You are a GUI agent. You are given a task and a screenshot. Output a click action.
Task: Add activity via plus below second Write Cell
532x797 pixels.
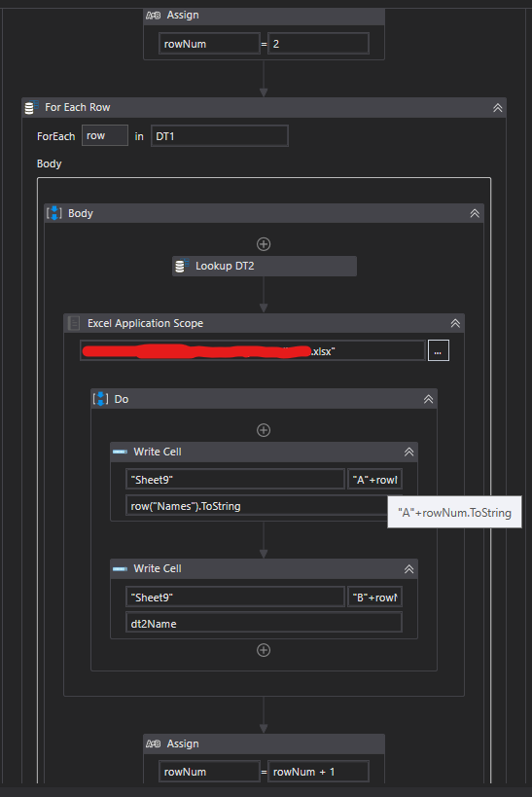tap(264, 650)
